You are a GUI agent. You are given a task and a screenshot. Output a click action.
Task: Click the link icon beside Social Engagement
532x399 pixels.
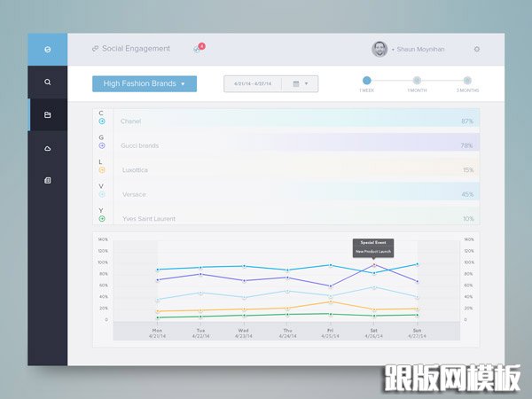96,49
